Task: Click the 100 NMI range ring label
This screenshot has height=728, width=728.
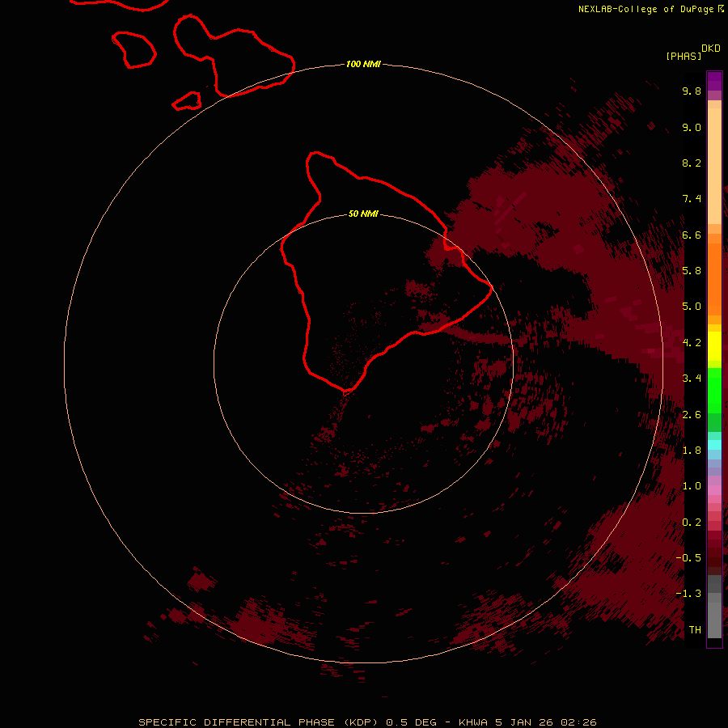Action: point(363,64)
